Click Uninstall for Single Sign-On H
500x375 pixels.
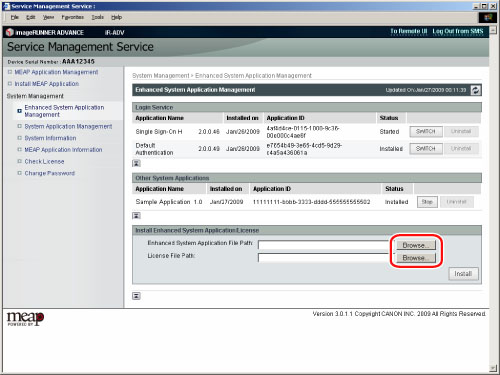tap(461, 132)
